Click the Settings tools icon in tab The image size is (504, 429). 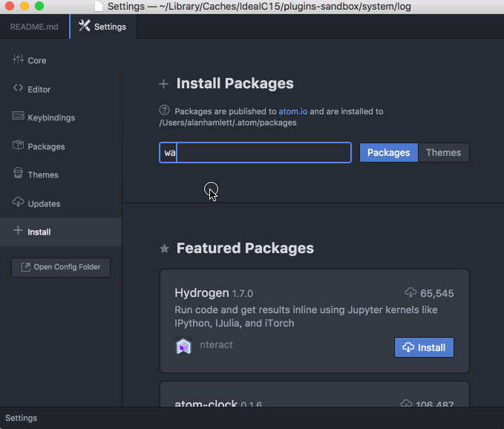point(85,26)
